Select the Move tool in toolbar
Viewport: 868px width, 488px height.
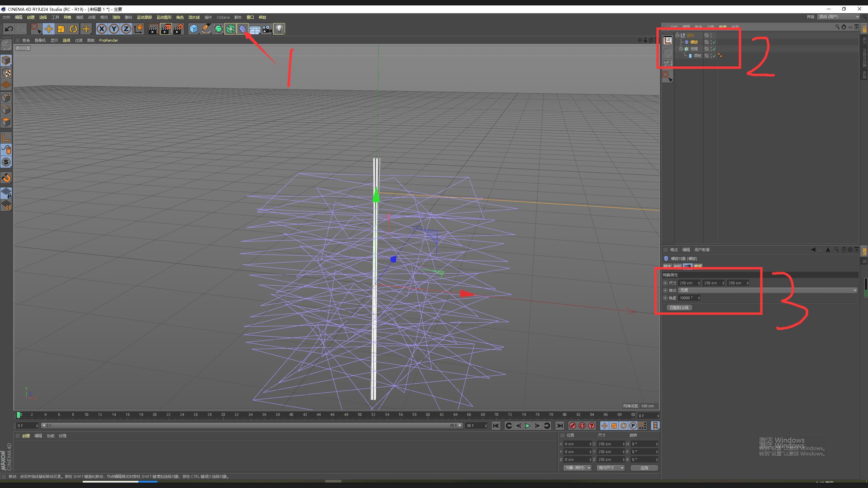pyautogui.click(x=48, y=29)
